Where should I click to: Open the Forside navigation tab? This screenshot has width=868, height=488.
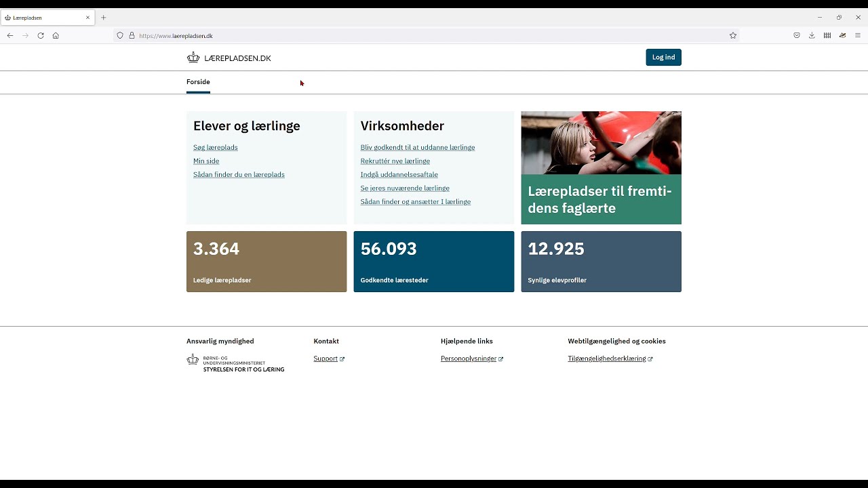198,82
